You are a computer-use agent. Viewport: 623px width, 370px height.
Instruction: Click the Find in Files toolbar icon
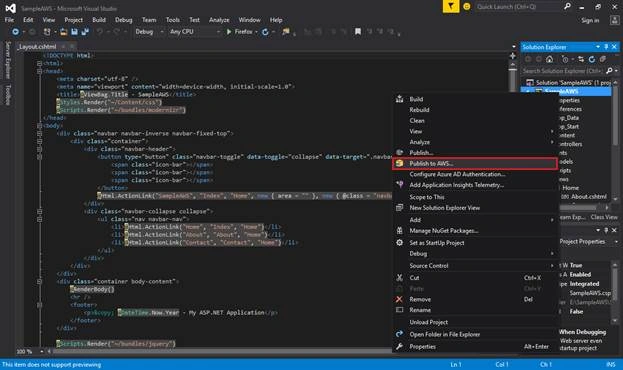(286, 31)
